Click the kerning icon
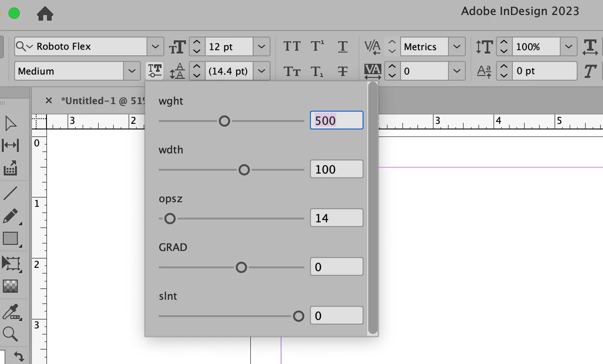Viewport: 603px width, 364px height. click(x=372, y=46)
